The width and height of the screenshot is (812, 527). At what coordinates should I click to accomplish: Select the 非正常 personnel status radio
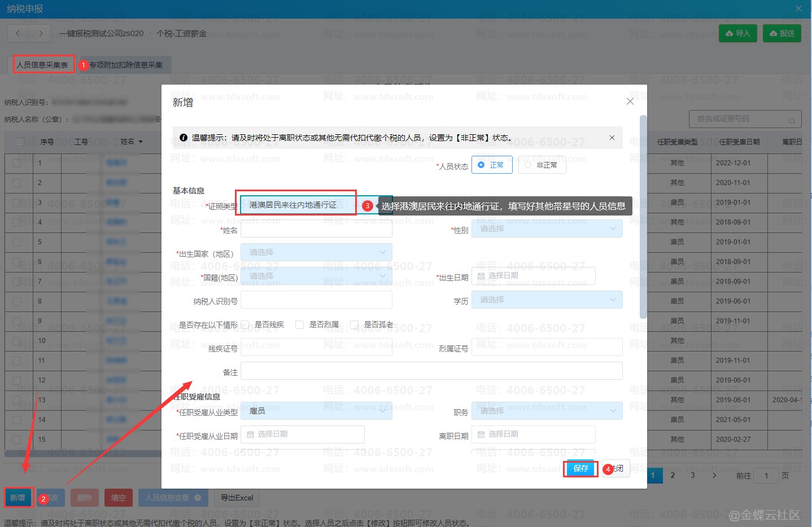click(x=528, y=165)
